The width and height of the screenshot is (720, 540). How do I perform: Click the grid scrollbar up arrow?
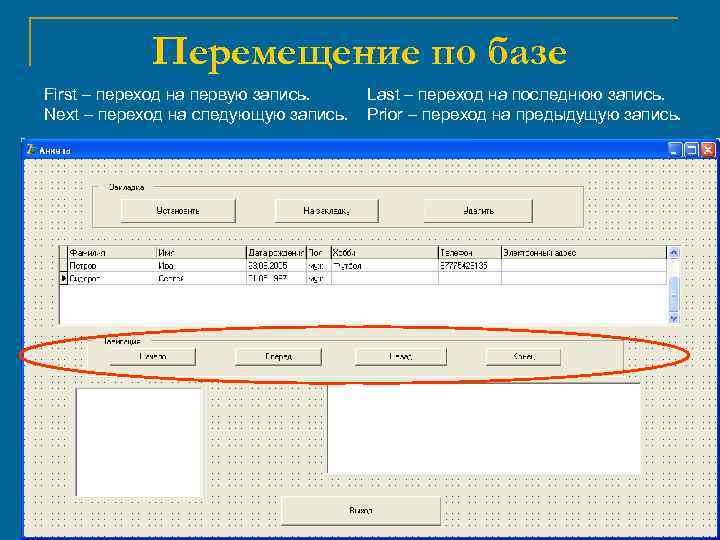674,252
